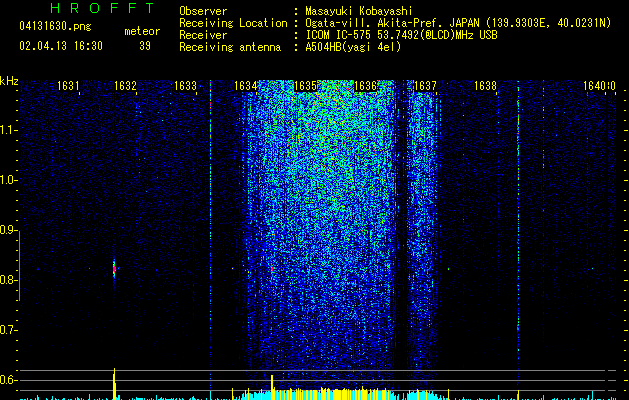Click the 0.8 kHz frequency label
The height and width of the screenshot is (400, 629).
8,280
